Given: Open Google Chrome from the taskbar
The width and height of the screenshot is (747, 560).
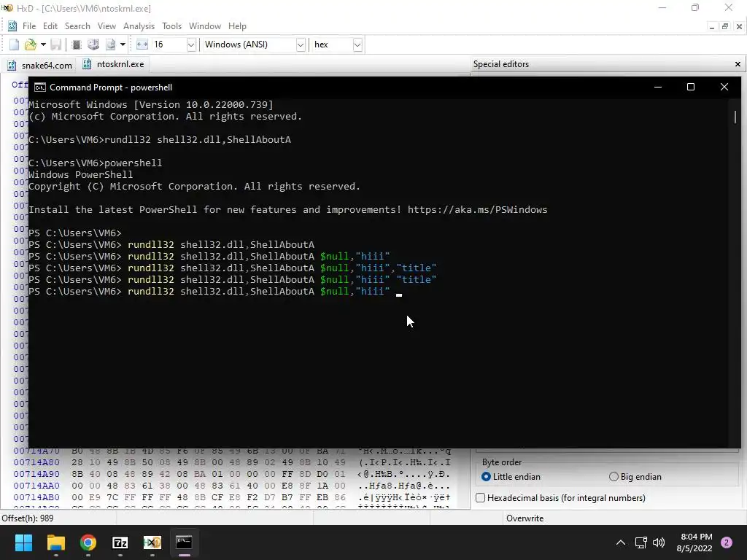Looking at the screenshot, I should [x=88, y=542].
